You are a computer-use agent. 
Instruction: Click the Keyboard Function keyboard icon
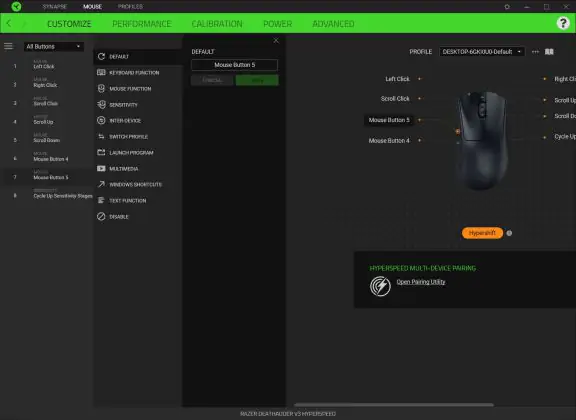coord(101,72)
